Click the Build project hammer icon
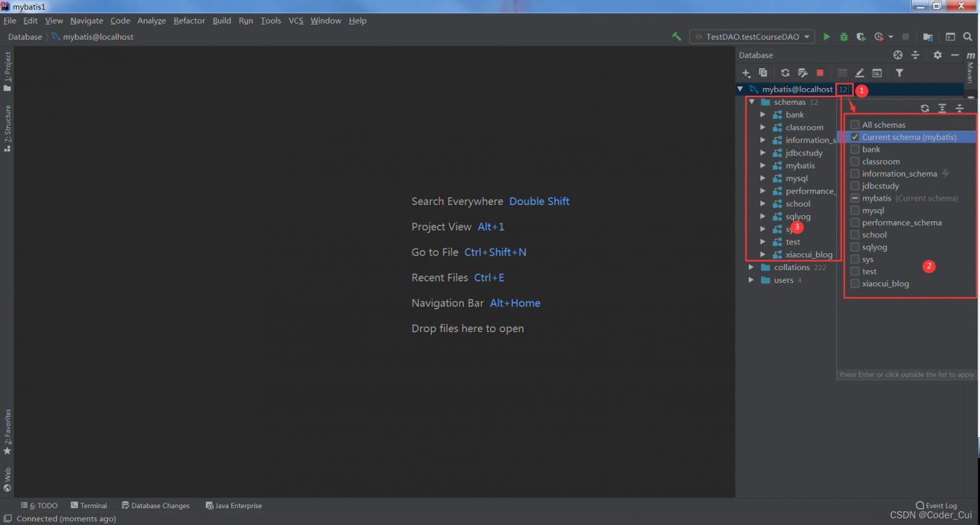The height and width of the screenshot is (525, 980). point(677,37)
